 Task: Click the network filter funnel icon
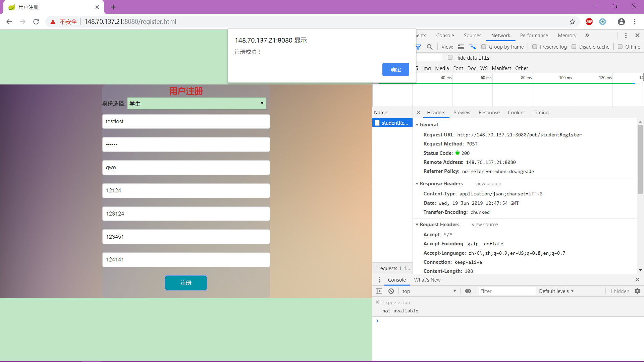[418, 47]
